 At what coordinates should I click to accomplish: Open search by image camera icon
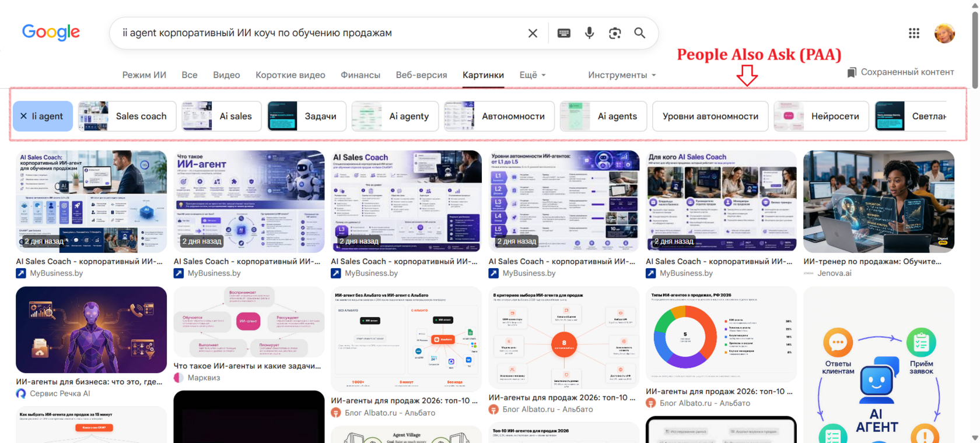615,33
